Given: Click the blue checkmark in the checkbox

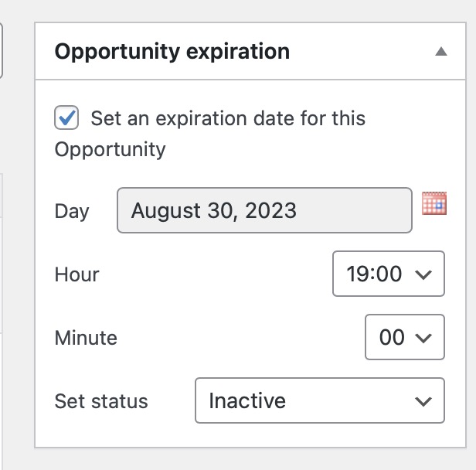Looking at the screenshot, I should tap(67, 117).
